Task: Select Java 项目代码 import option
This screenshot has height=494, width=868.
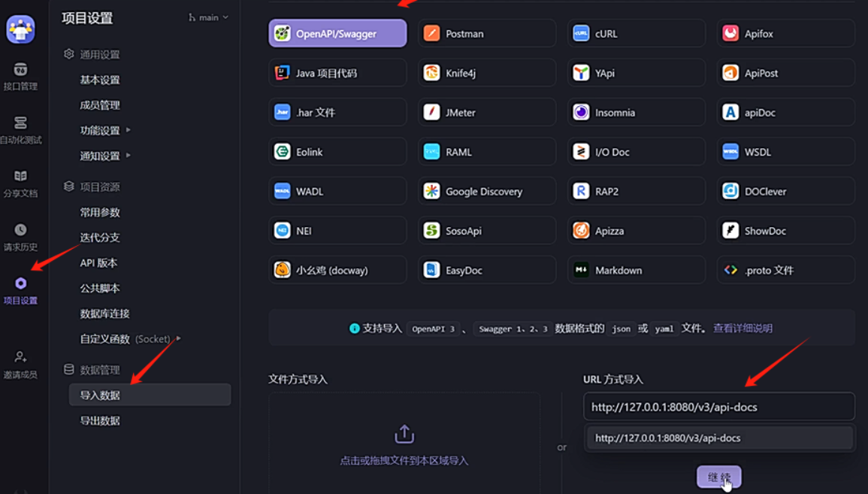Action: (337, 72)
